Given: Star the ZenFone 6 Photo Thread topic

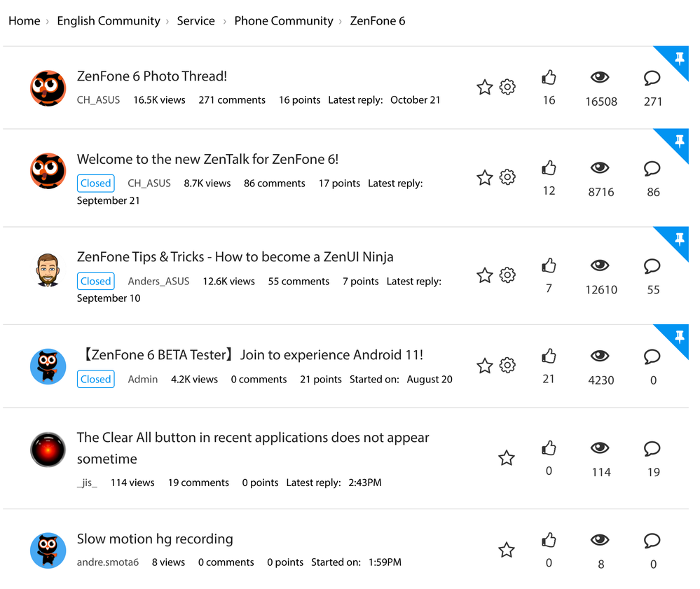Looking at the screenshot, I should (x=484, y=87).
